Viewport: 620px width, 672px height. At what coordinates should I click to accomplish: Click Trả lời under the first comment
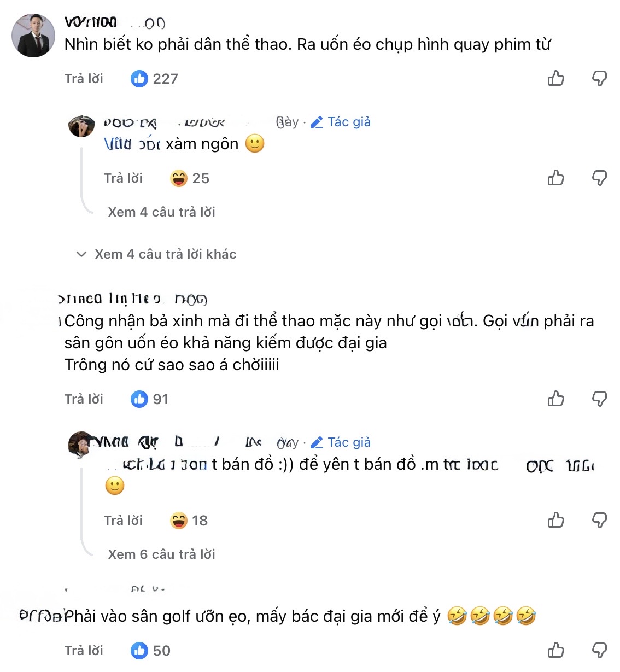(x=84, y=79)
